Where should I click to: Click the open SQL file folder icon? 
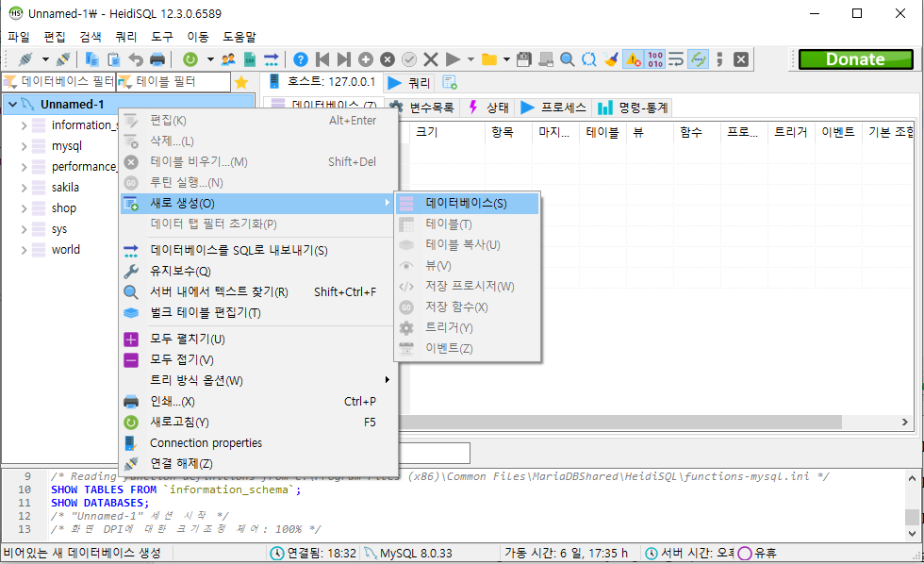pyautogui.click(x=489, y=59)
